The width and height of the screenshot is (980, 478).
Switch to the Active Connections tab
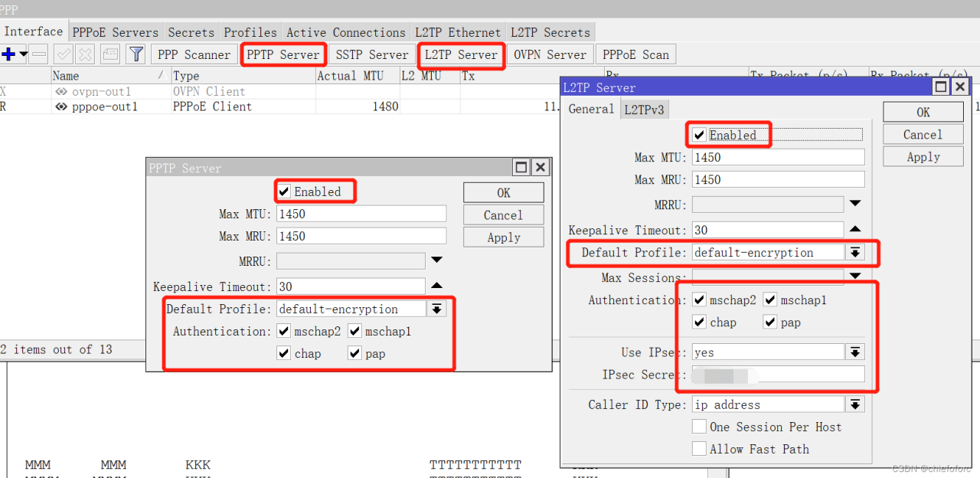[x=346, y=32]
